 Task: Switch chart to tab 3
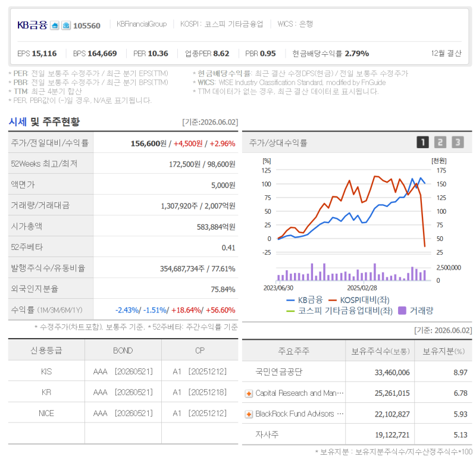(458, 142)
